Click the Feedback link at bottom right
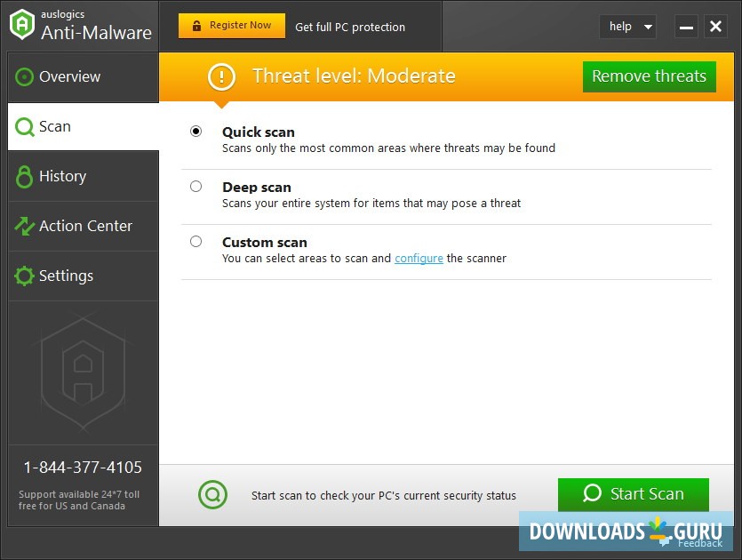The height and width of the screenshot is (560, 742). [700, 543]
